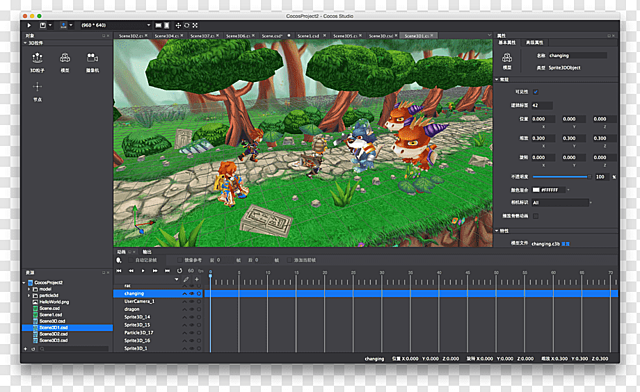
Task: Click the logic tag field showing 42
Action: (542, 105)
